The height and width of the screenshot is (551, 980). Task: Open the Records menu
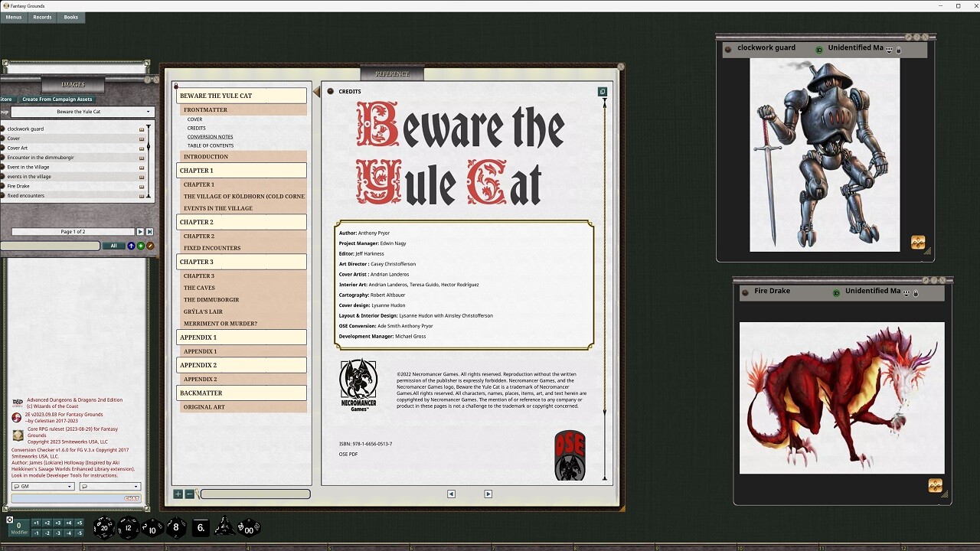point(42,17)
